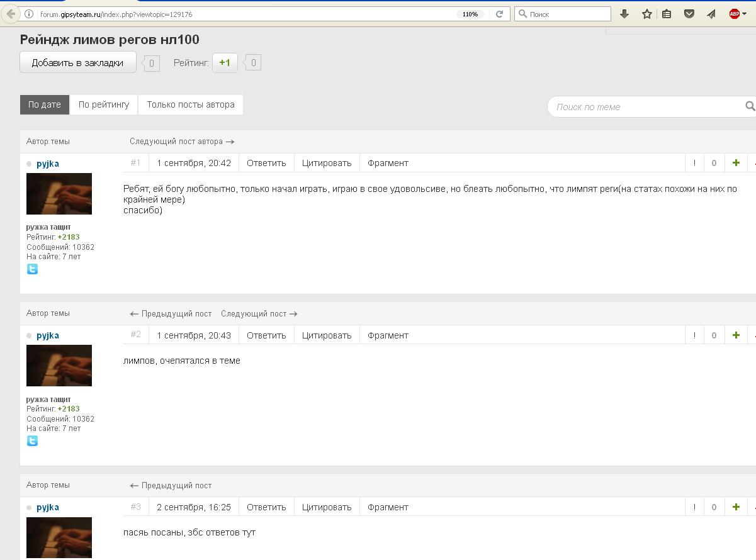Focus the browser Поиск search box
The width and height of the screenshot is (756, 560).
coord(563,14)
